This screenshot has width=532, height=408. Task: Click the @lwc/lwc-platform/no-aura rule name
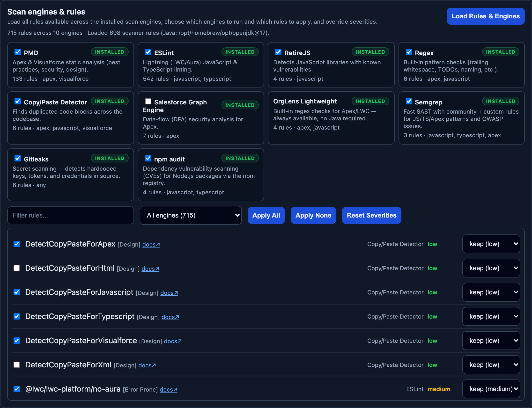[73, 389]
